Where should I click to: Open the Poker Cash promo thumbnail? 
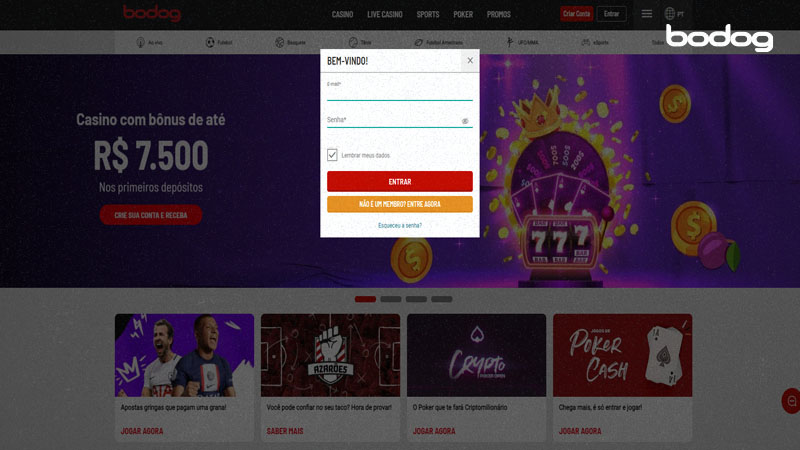(622, 355)
